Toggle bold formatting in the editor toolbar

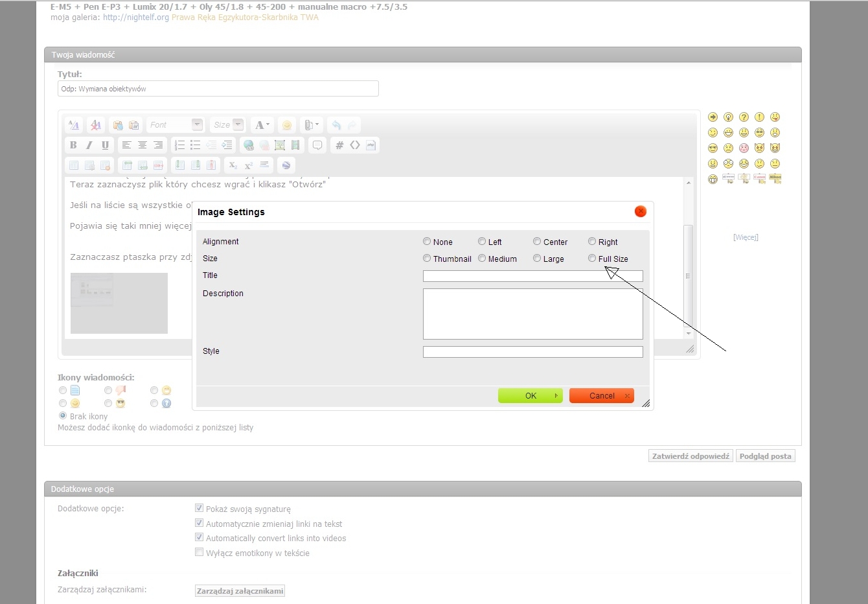click(x=73, y=145)
